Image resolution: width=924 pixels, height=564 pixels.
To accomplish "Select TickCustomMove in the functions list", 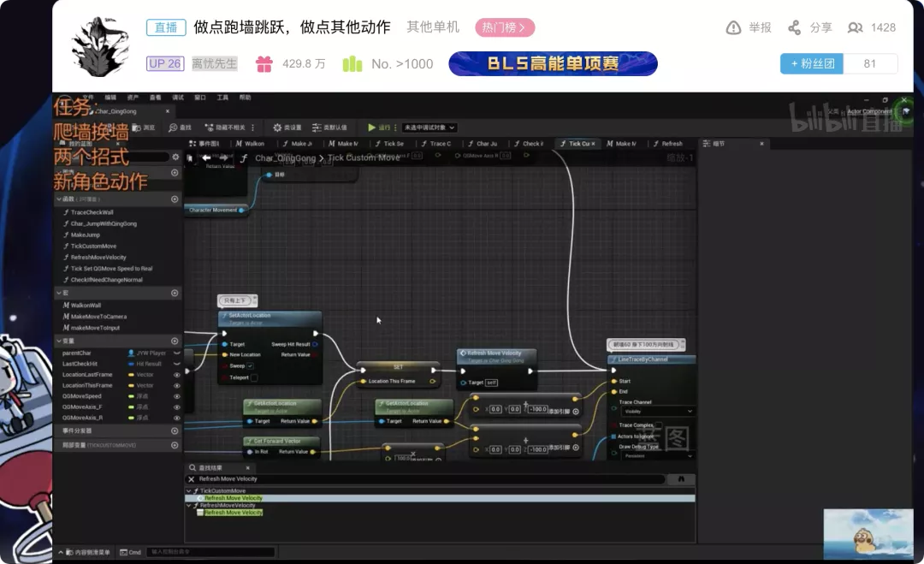I will point(93,246).
